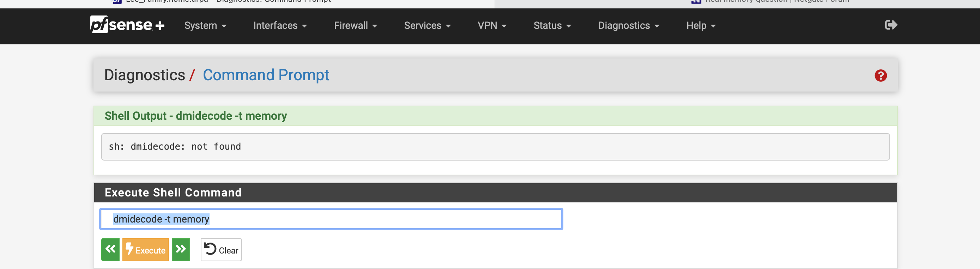Recall the next command with right chevrons
The width and height of the screenshot is (980, 269).
tap(181, 250)
